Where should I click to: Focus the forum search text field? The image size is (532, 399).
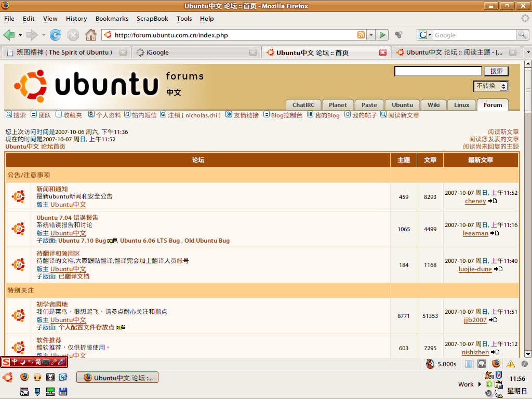click(438, 71)
